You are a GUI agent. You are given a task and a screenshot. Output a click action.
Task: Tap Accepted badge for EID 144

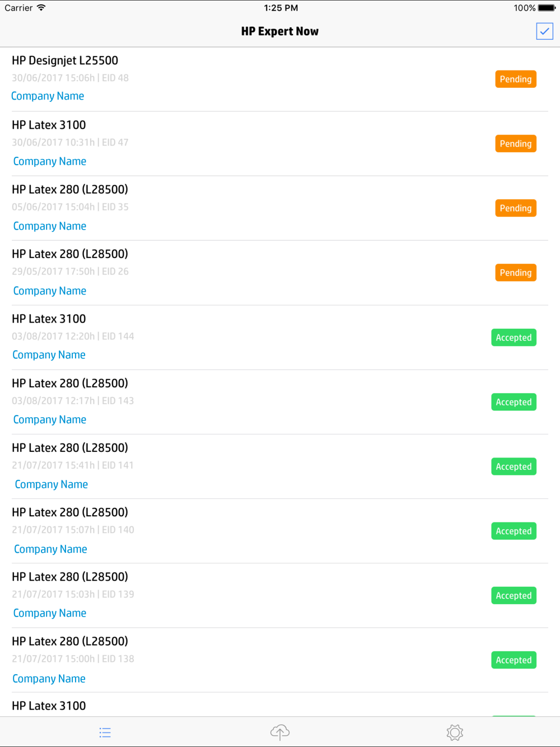point(514,338)
